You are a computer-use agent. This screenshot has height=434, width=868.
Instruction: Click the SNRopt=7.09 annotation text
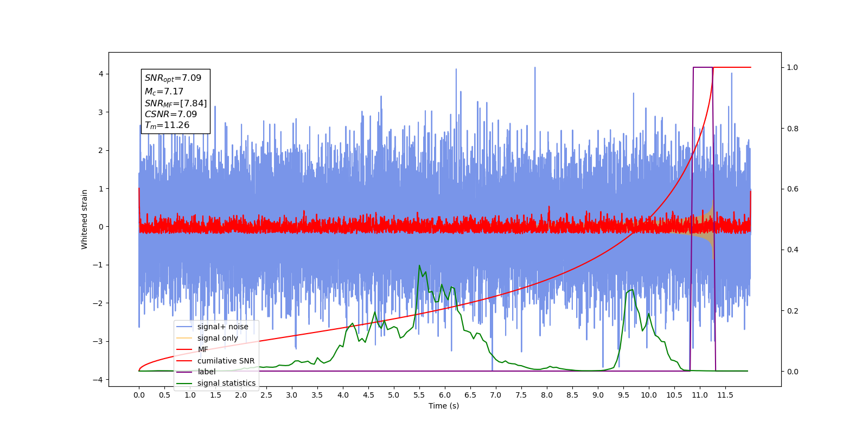[x=173, y=78]
